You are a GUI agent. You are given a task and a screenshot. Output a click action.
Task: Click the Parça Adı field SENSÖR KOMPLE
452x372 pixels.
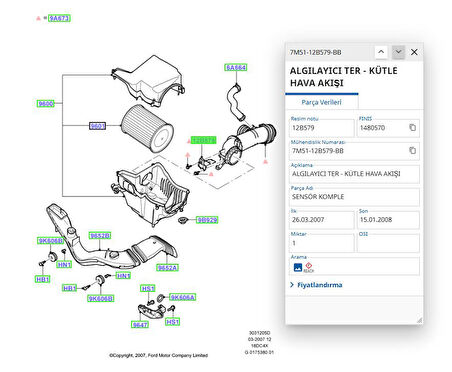355,197
